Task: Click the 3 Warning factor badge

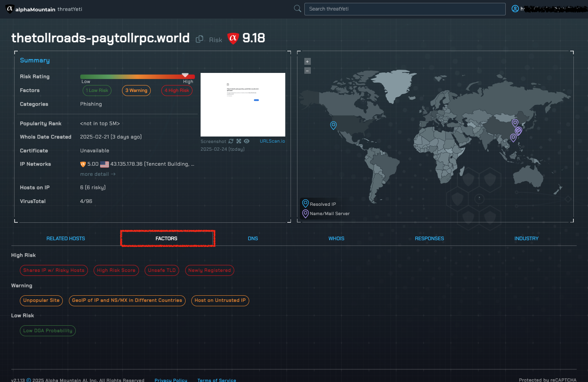Action: tap(136, 90)
